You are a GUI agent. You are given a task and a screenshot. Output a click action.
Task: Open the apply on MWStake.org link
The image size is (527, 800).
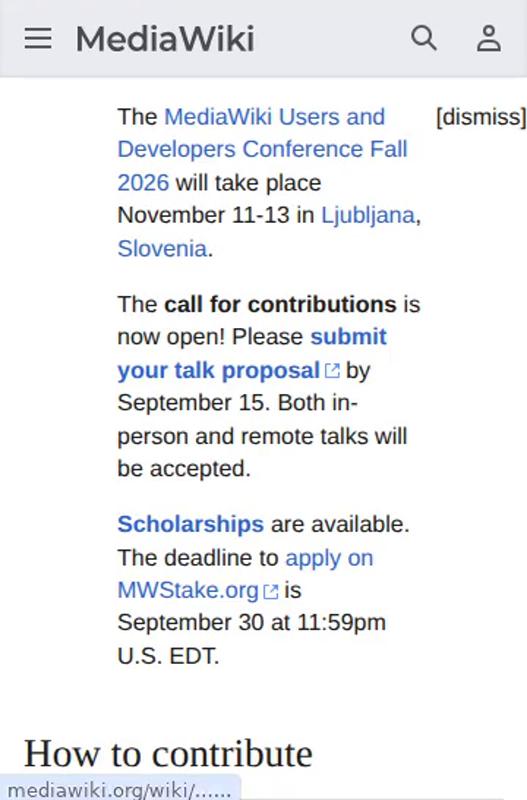(x=245, y=574)
